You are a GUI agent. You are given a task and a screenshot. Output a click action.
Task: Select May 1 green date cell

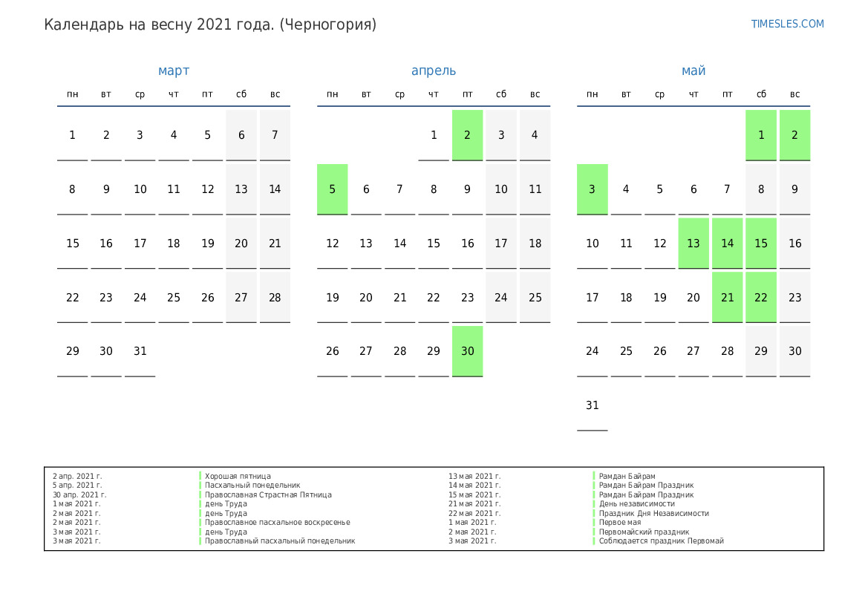click(761, 135)
